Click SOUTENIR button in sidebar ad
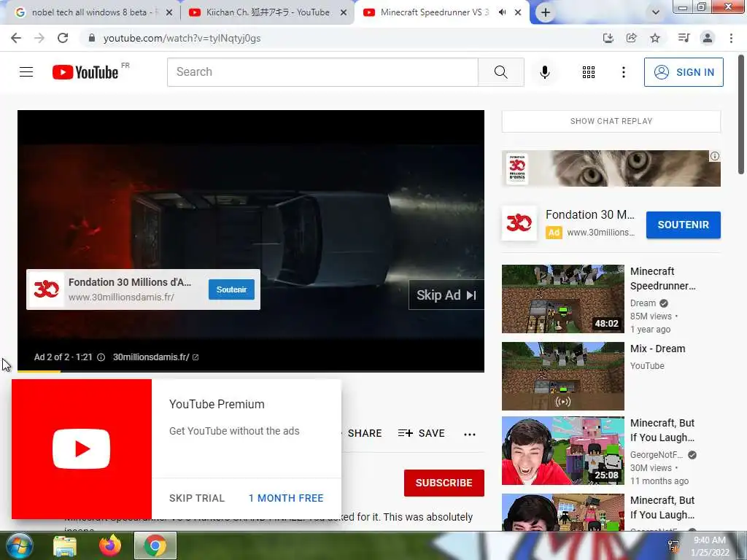Viewport: 747px width, 560px height. coord(683,225)
